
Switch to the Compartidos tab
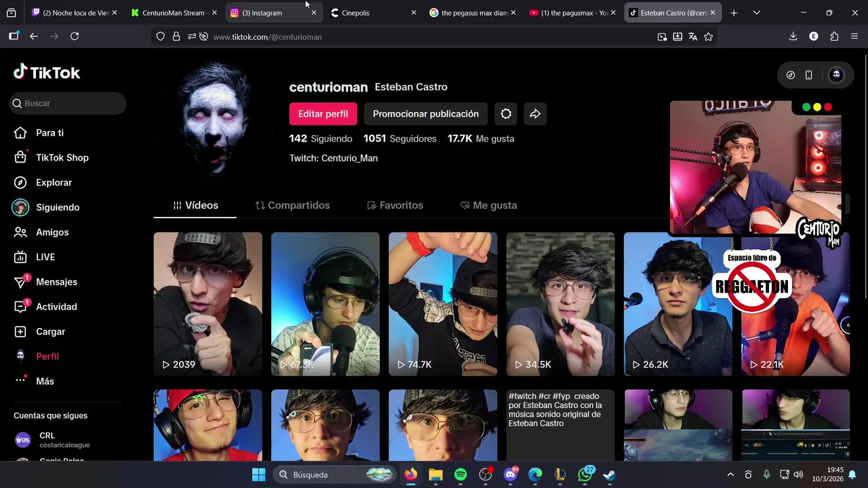[x=292, y=205]
